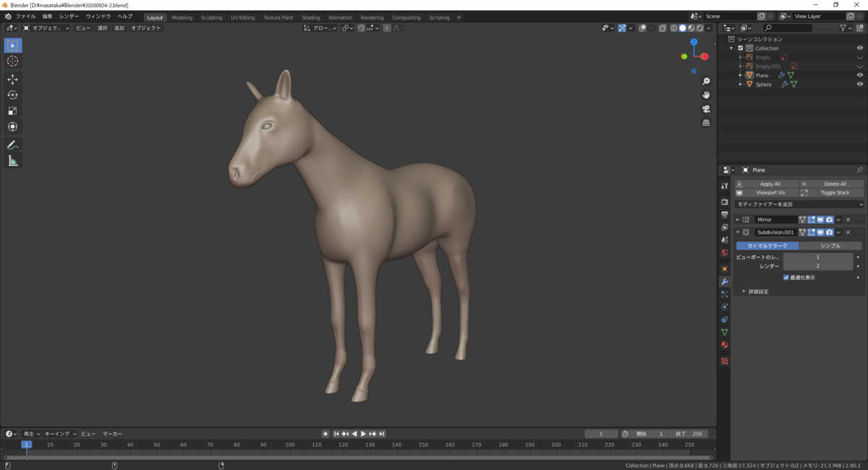The width and height of the screenshot is (868, 470).
Task: Open the object mode selector dropdown
Action: 46,28
